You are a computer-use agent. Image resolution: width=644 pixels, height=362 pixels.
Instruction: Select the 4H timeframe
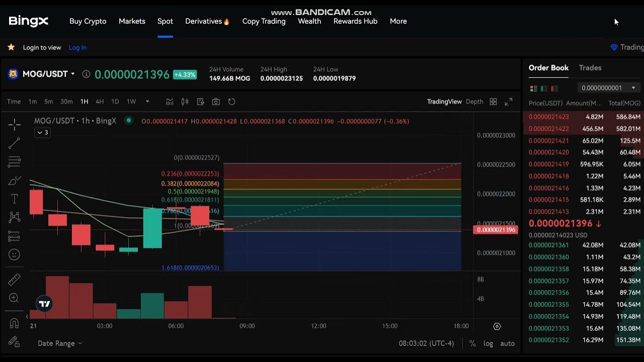100,102
